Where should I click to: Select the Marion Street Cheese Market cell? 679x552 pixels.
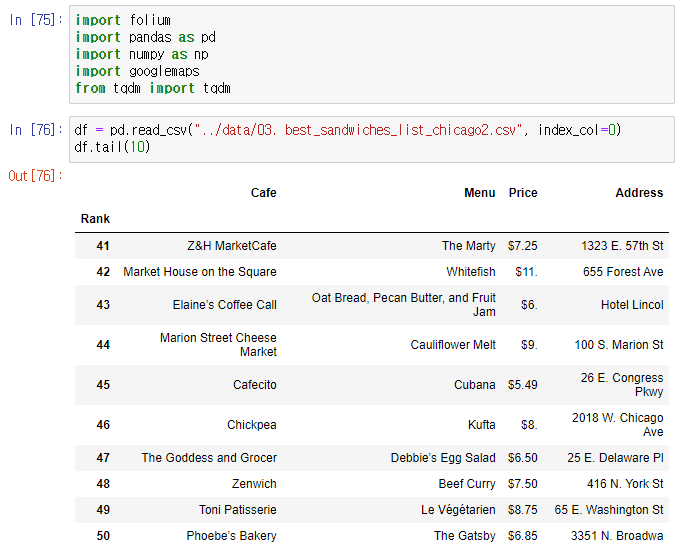(x=218, y=345)
